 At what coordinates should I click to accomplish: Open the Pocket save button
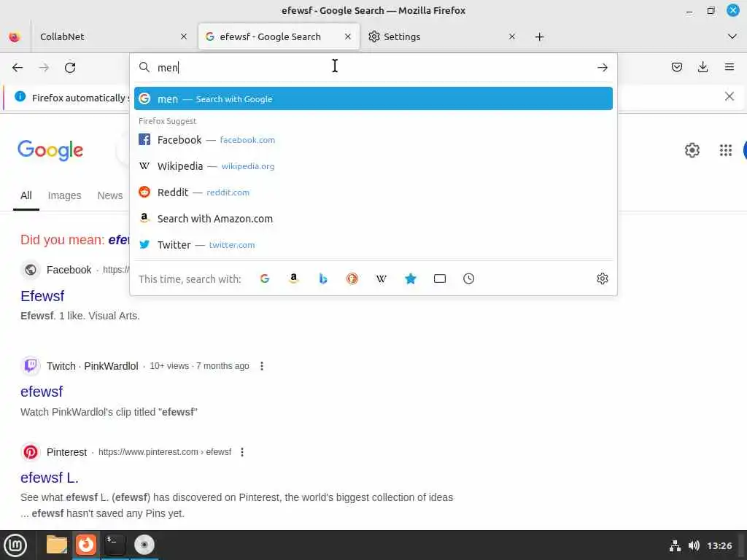point(676,67)
